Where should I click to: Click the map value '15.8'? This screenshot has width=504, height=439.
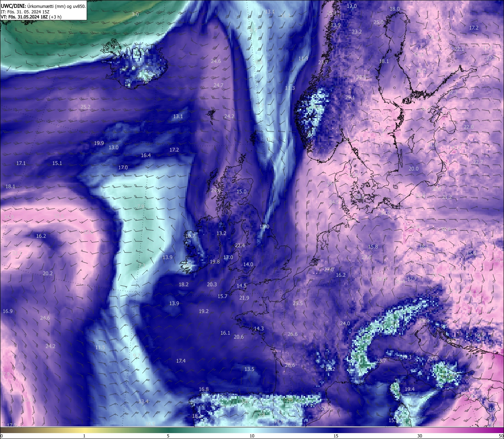(x=373, y=246)
